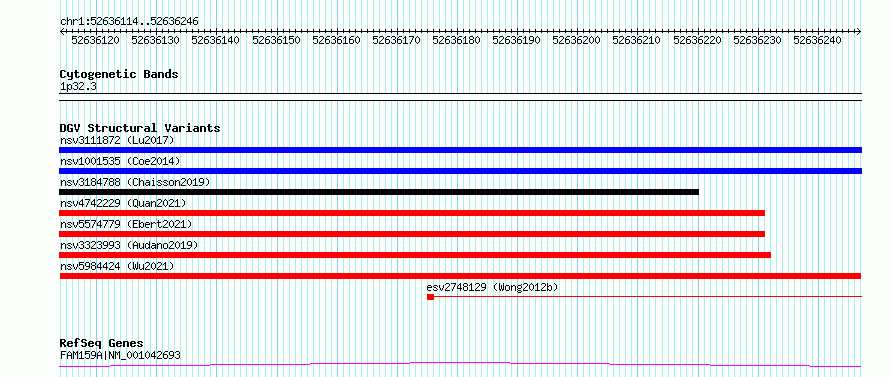Open the nsv5574779 (Ebert2021) label
Viewport: 890px width, 377px height.
pos(126,224)
